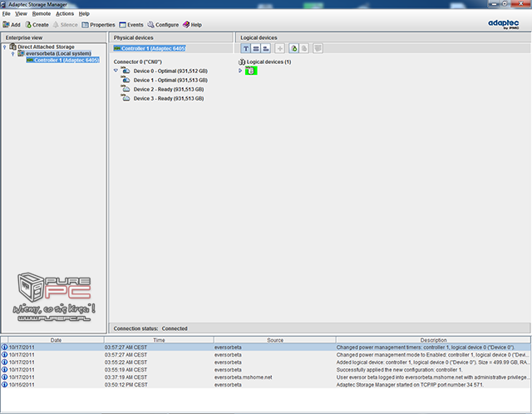Select the 'Added logical device' event row
This screenshot has width=532, height=414.
coord(266,362)
